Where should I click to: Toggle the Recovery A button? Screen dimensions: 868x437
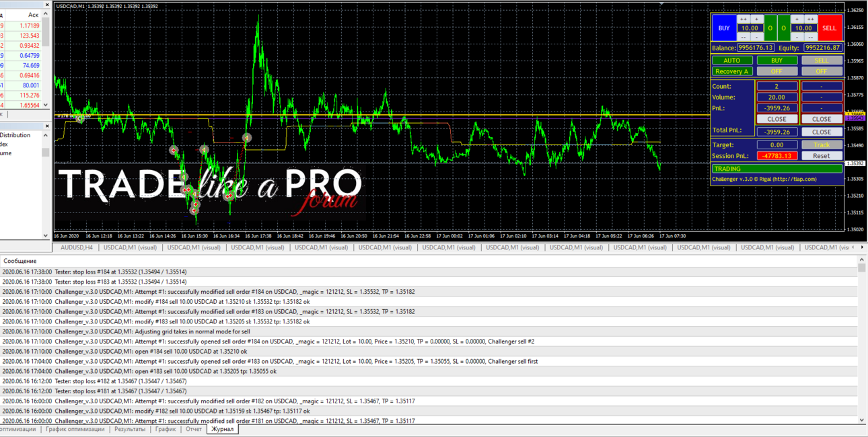[x=732, y=71]
